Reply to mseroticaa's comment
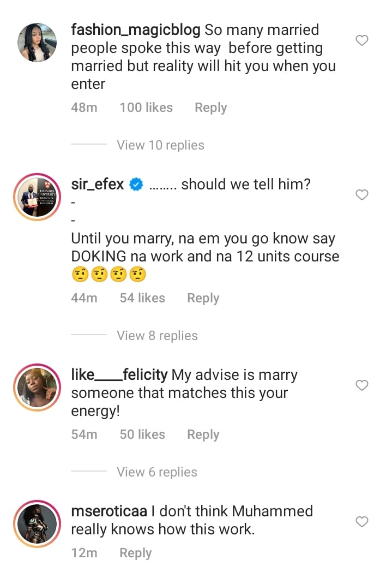 tap(135, 553)
